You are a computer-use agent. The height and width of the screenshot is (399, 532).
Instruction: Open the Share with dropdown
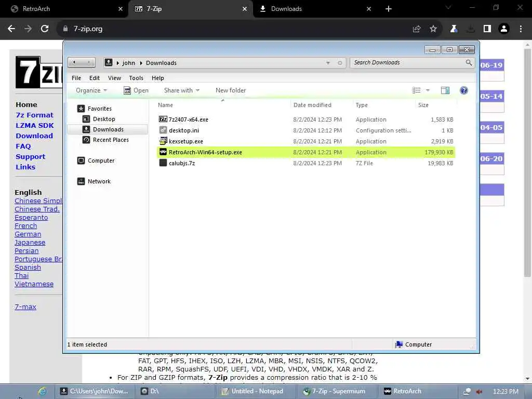point(181,90)
